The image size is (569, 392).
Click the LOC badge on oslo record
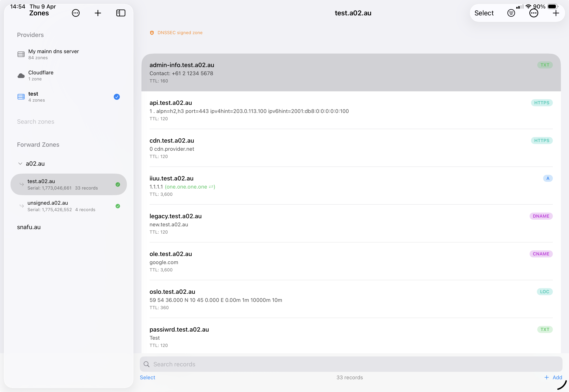(544, 292)
